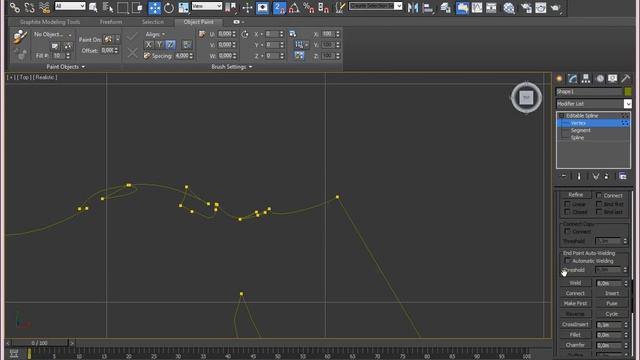Click the Fillet button
The width and height of the screenshot is (640, 360).
(x=576, y=335)
